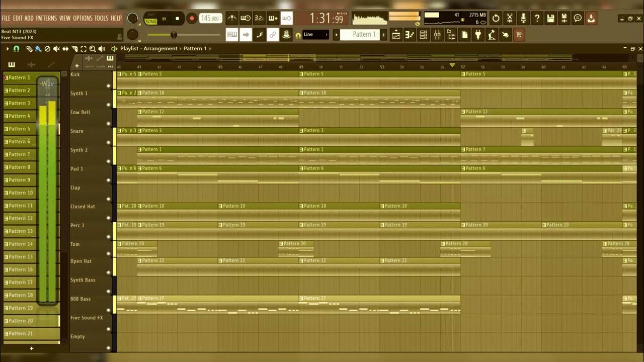
Task: Pause playback with the pause button
Action: (164, 19)
